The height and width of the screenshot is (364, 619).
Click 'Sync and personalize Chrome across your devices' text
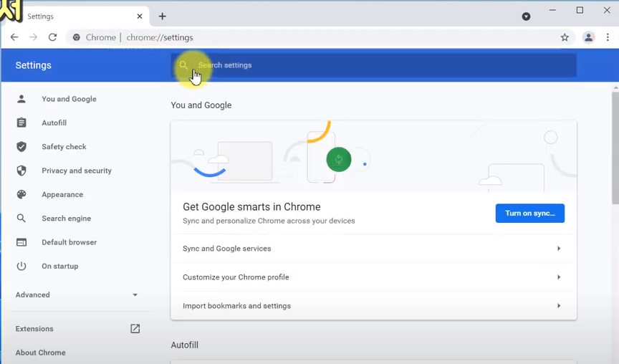click(x=269, y=221)
